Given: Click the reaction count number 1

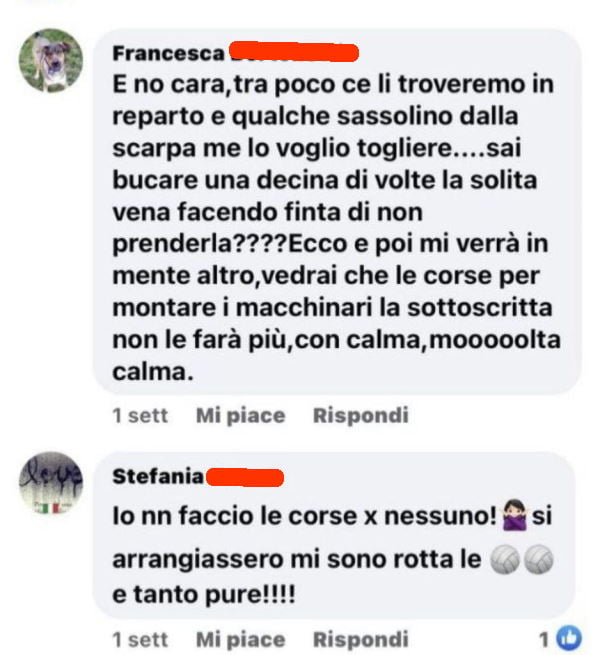Looking at the screenshot, I should 544,639.
